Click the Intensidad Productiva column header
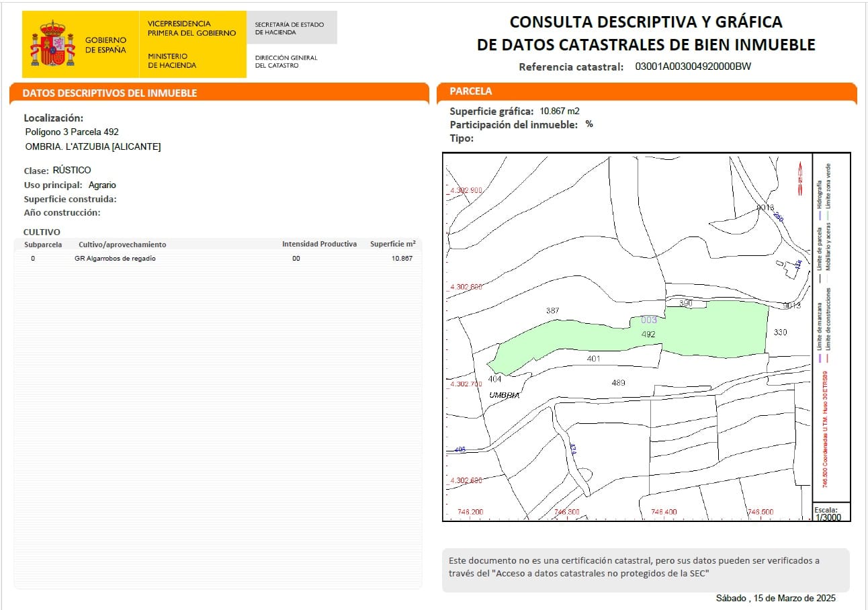The image size is (868, 610). 319,244
